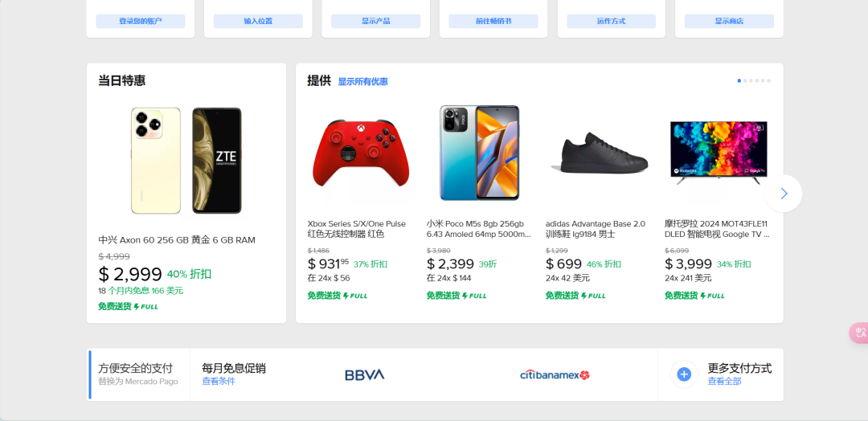
Task: Click 显示所有优惠 link
Action: pos(363,82)
